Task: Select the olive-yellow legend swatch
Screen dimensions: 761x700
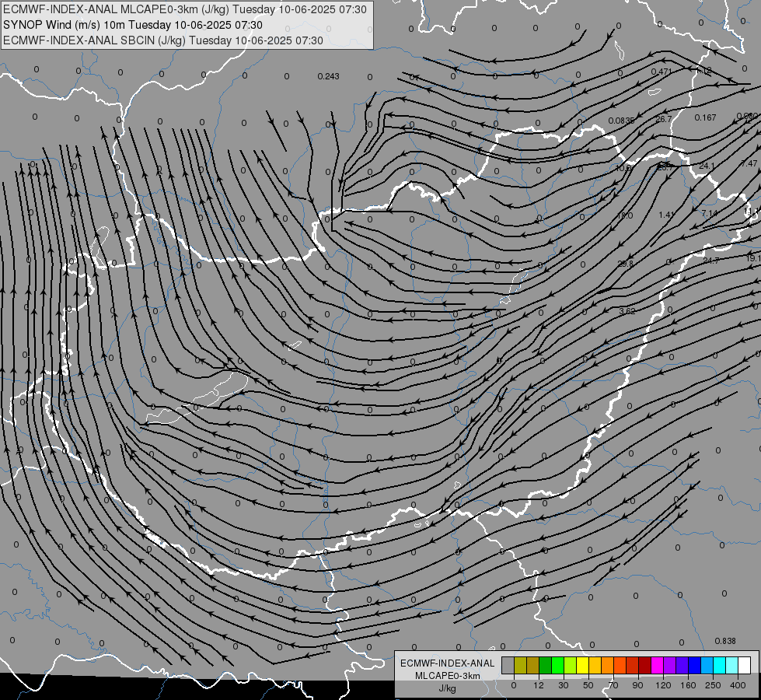Action: click(x=520, y=665)
